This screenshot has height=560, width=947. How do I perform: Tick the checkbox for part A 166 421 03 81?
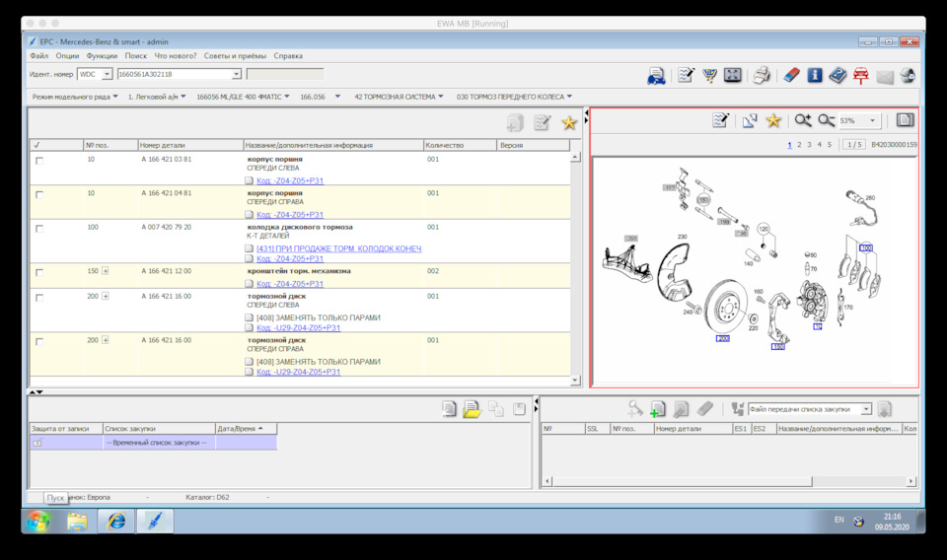coord(39,160)
